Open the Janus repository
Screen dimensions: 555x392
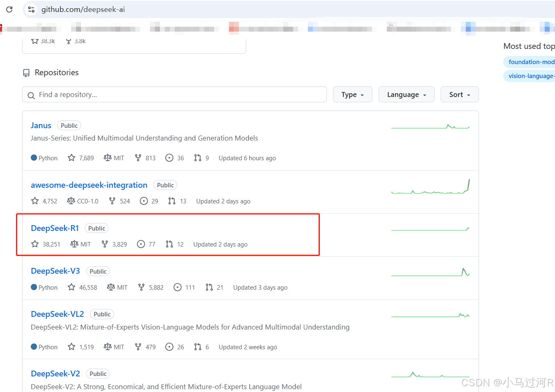pyautogui.click(x=41, y=125)
